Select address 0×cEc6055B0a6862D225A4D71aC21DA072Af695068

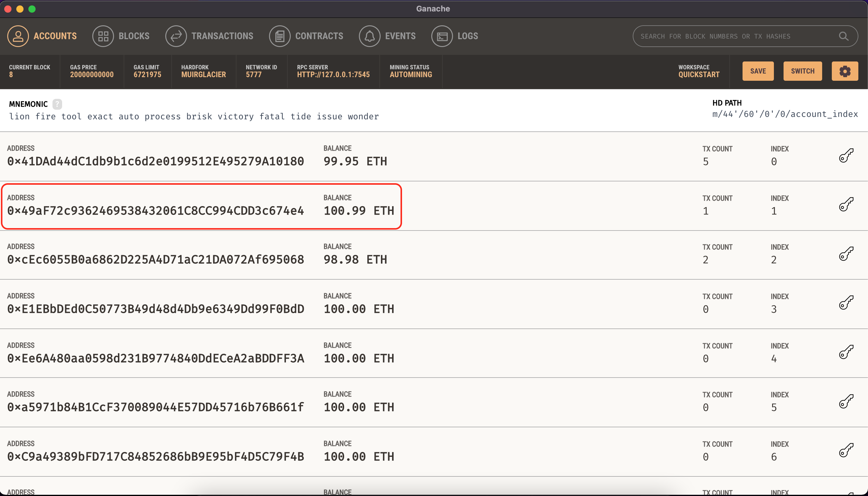tap(155, 259)
